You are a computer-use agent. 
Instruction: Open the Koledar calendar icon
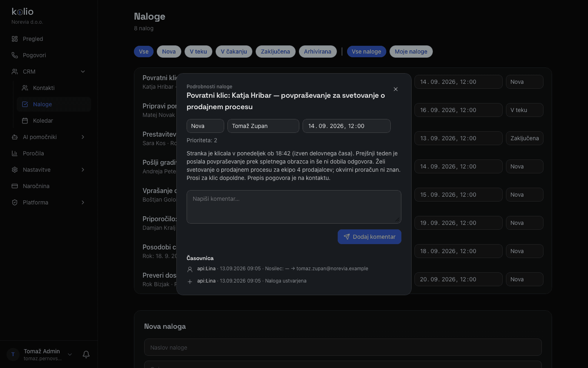[x=25, y=121]
